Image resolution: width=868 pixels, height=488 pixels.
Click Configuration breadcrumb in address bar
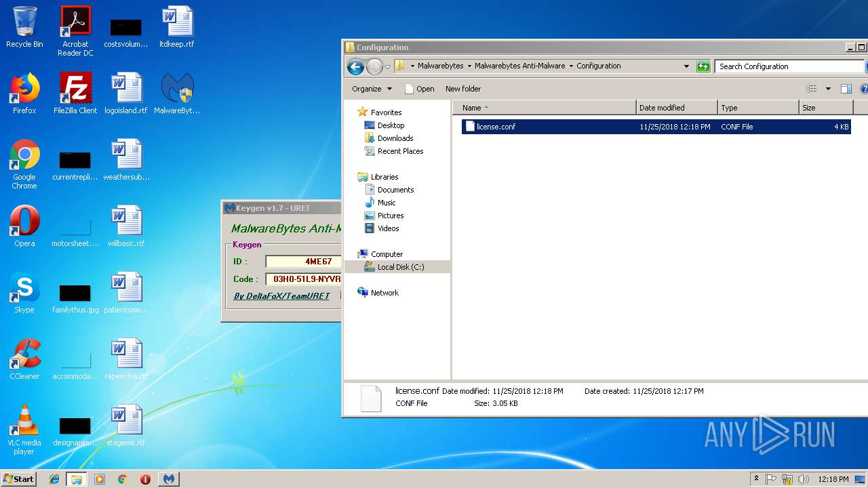598,66
